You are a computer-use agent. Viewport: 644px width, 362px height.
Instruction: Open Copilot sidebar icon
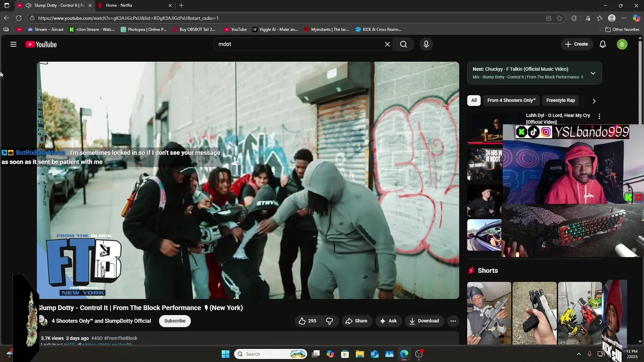pos(636,18)
